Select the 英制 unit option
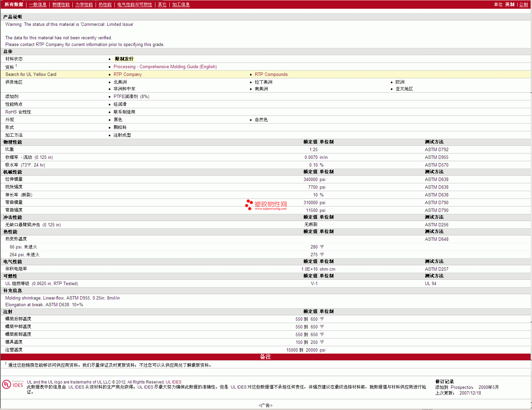 [x=510, y=4]
